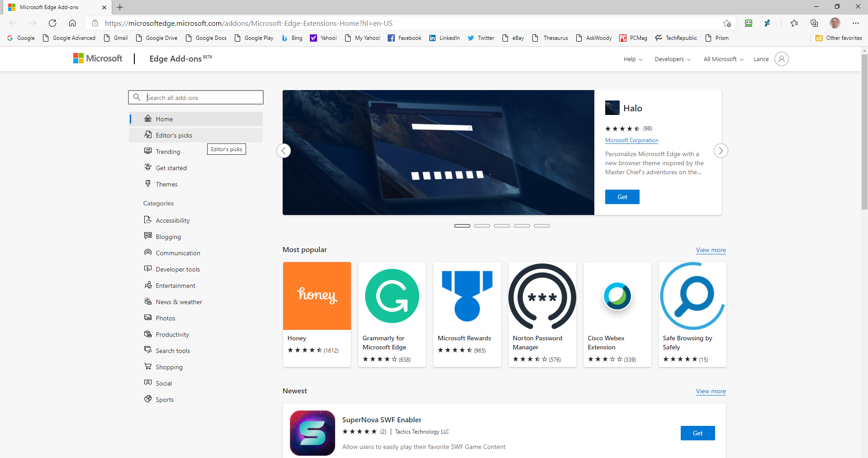The image size is (868, 458).
Task: Show the previous carousel slide
Action: click(284, 151)
